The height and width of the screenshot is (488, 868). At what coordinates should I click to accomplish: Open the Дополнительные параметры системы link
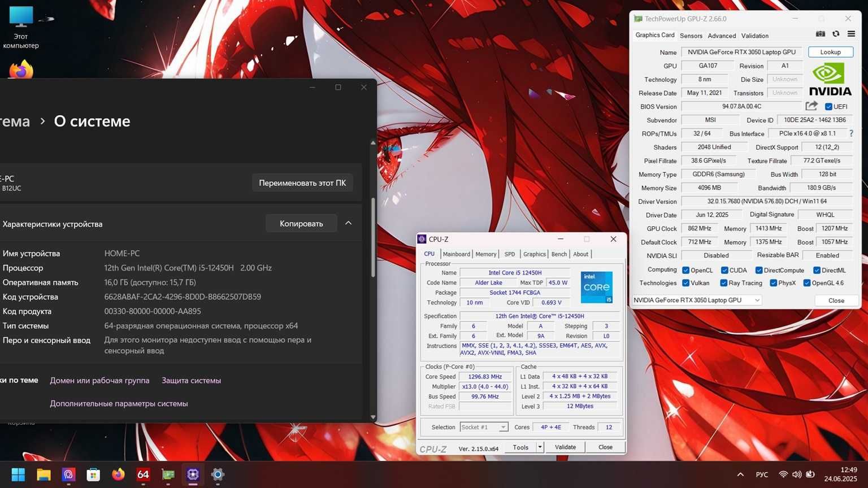pyautogui.click(x=119, y=403)
